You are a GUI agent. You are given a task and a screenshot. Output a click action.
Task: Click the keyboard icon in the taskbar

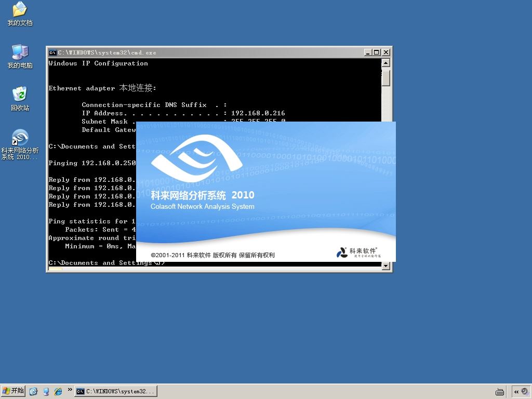click(x=499, y=392)
